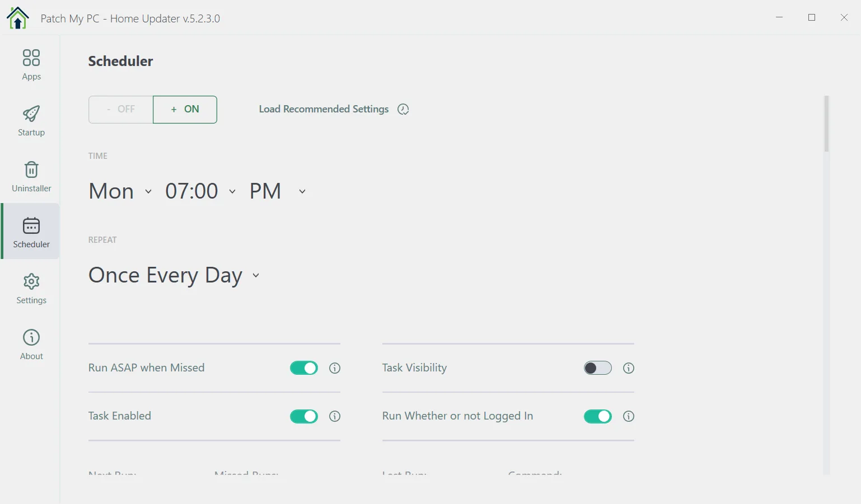This screenshot has height=504, width=861.
Task: Turn off the Task Enabled switch
Action: click(x=304, y=416)
